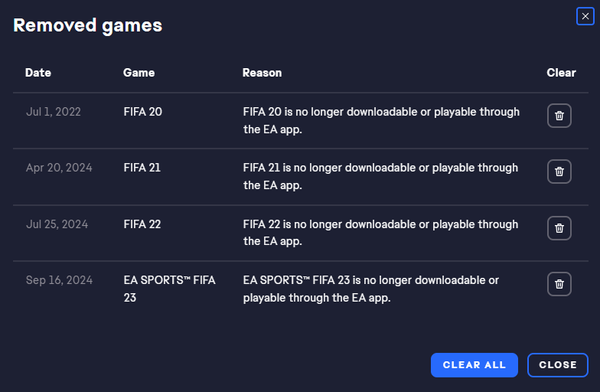Image resolution: width=600 pixels, height=392 pixels.
Task: Select the Clear column header
Action: (561, 73)
